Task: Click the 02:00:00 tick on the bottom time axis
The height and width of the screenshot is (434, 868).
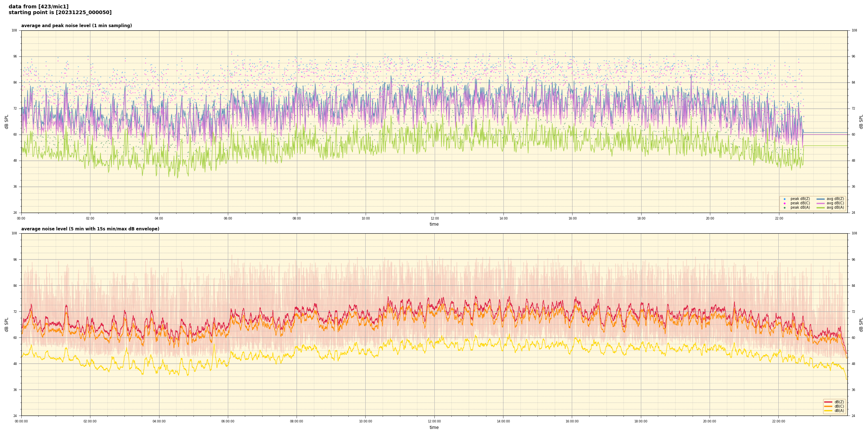Action: [x=90, y=421]
